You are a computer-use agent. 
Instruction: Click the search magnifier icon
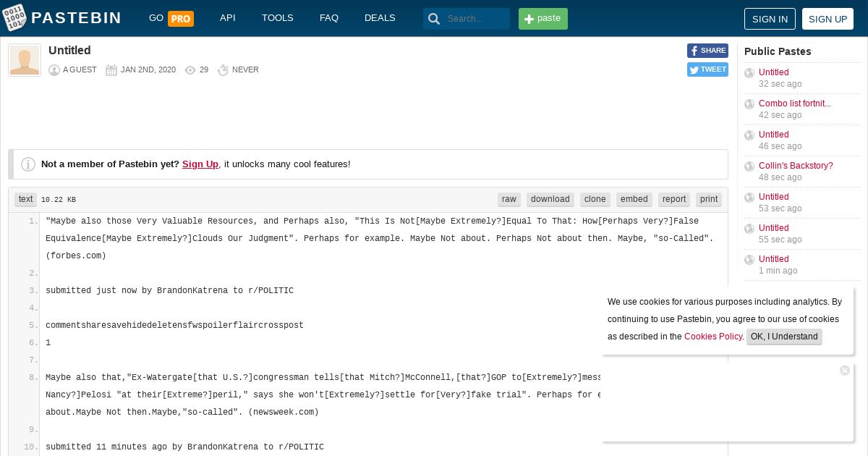434,19
